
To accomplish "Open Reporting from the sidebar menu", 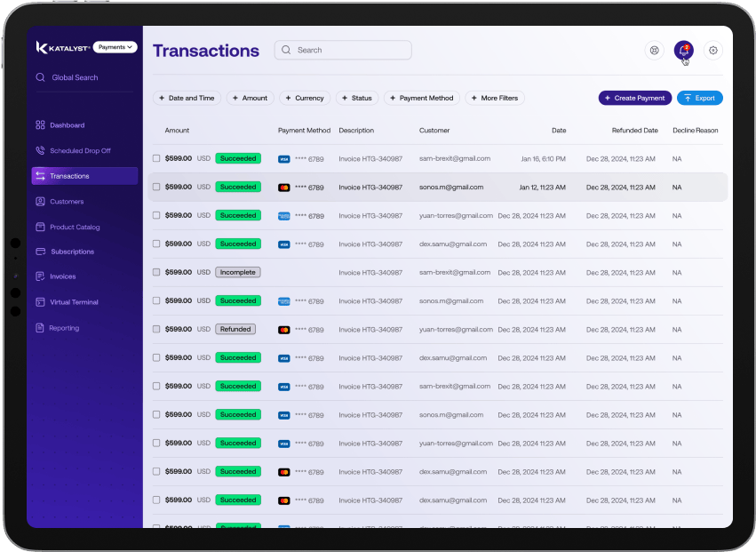I will [x=63, y=328].
